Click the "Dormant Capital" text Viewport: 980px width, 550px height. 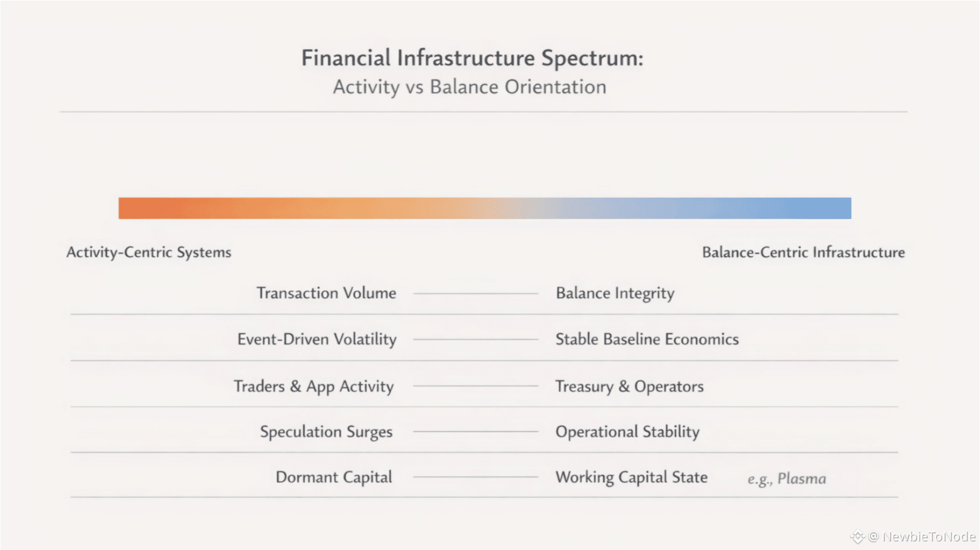pyautogui.click(x=334, y=477)
